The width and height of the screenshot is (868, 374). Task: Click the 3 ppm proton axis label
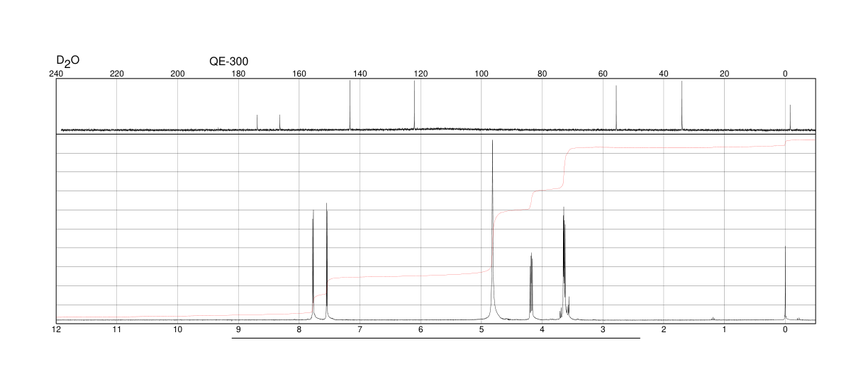(603, 330)
